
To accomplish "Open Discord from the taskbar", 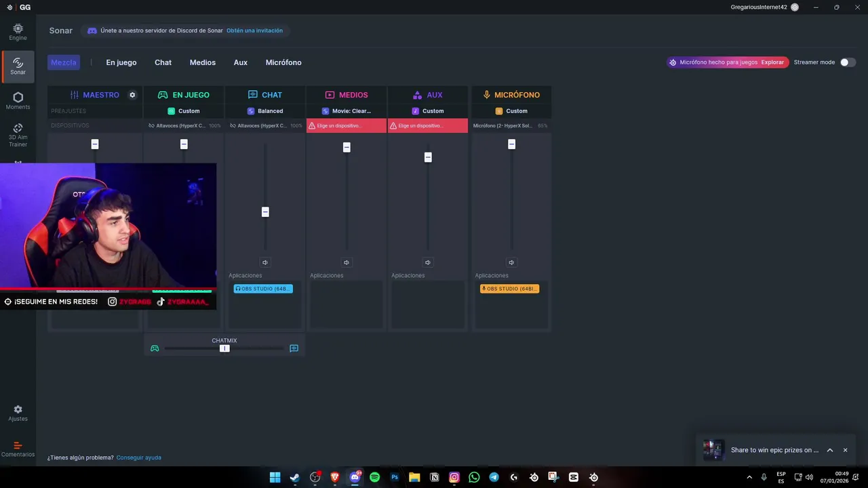I will [x=355, y=477].
